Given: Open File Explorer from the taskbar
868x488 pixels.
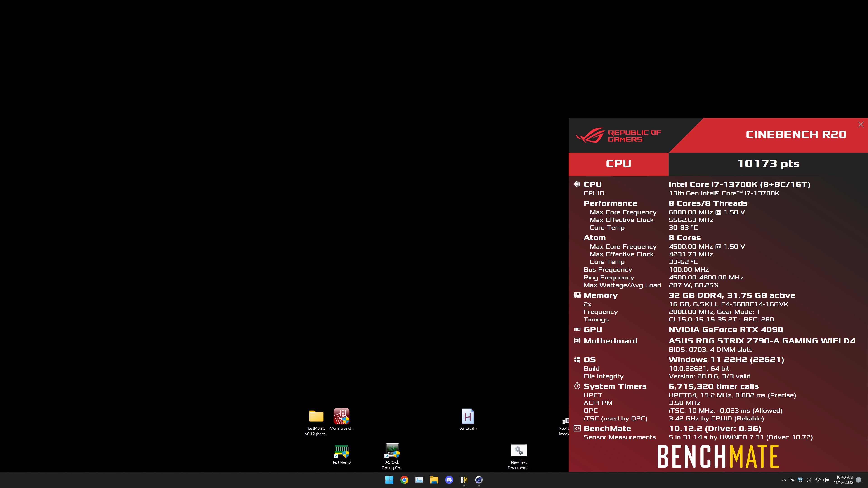Looking at the screenshot, I should (x=434, y=480).
